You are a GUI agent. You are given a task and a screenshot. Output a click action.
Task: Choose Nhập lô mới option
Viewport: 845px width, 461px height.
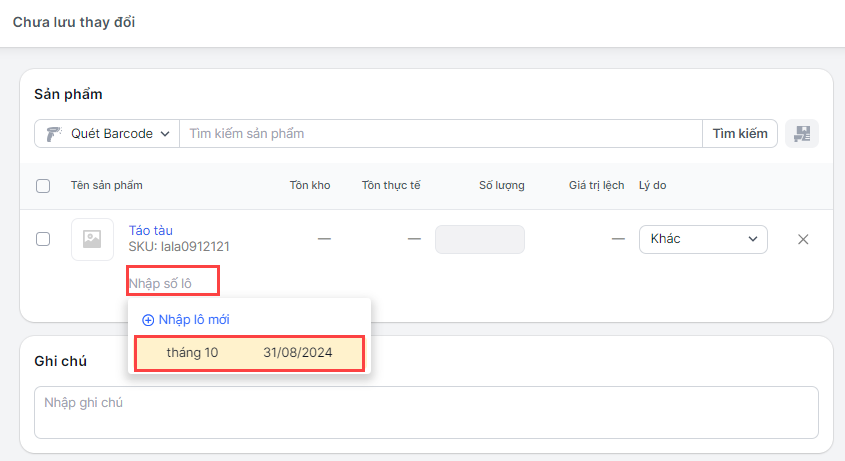pyautogui.click(x=186, y=320)
